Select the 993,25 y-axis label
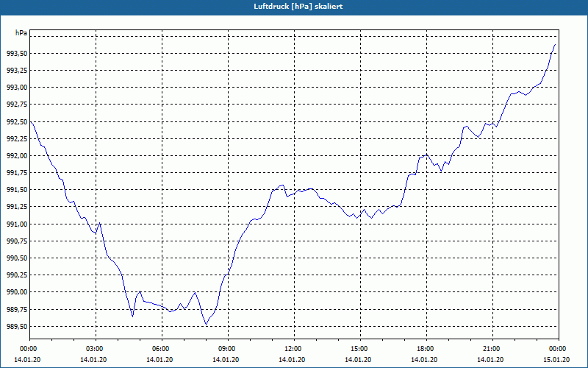 pyautogui.click(x=17, y=71)
